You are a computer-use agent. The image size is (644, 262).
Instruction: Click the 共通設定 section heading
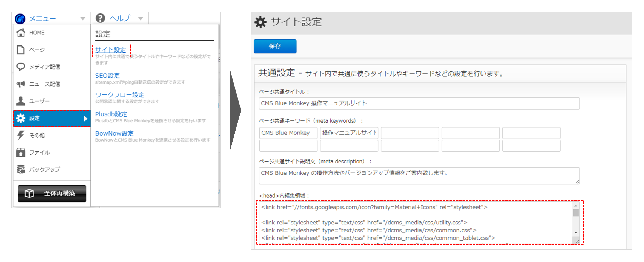coord(277,73)
